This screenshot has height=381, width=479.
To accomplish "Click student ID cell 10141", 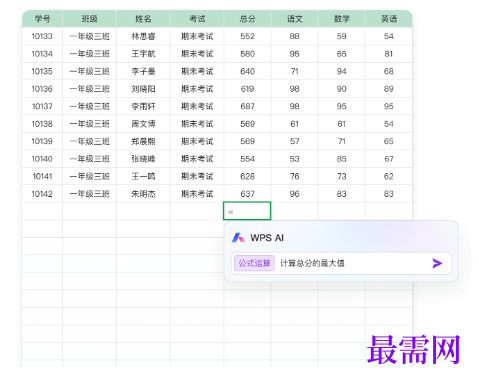I will click(x=42, y=176).
